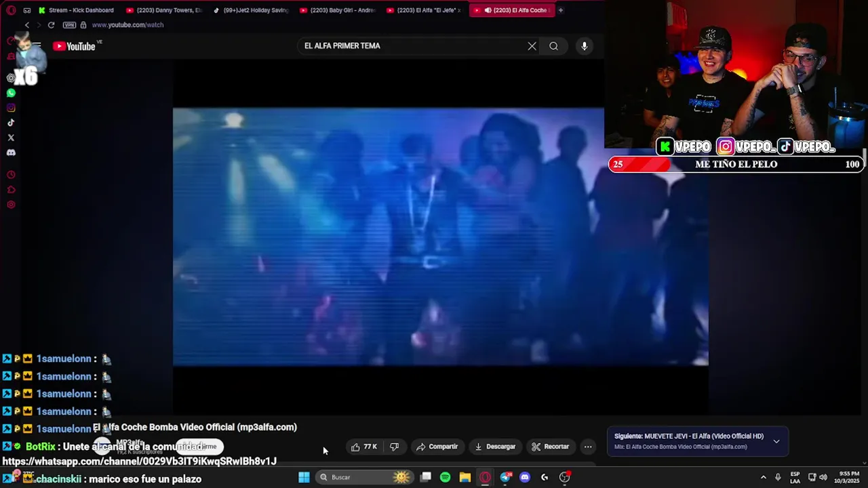
Task: Run YouTube search with magnifier button
Action: pyautogui.click(x=553, y=46)
